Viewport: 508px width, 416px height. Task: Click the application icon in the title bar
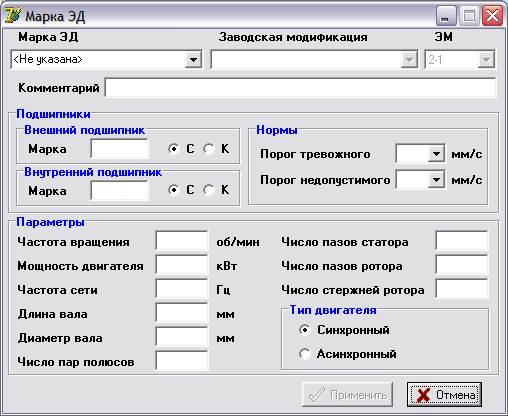(12, 15)
